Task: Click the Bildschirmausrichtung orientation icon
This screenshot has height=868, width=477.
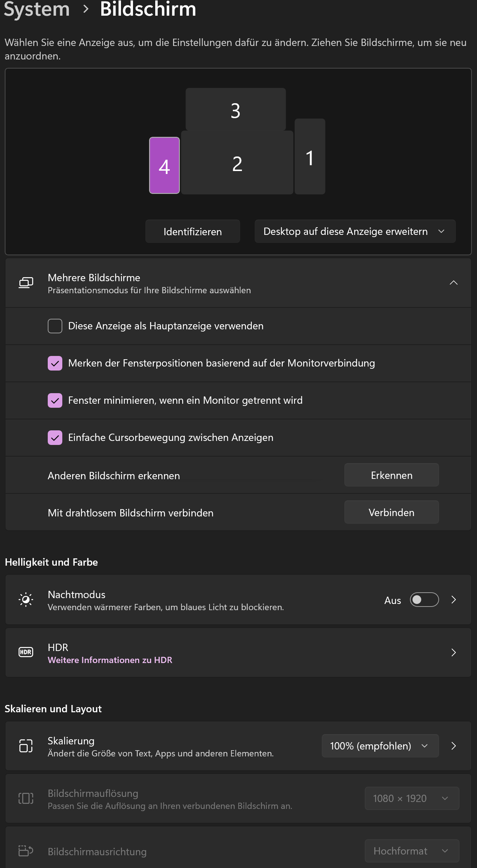Action: 26,851
